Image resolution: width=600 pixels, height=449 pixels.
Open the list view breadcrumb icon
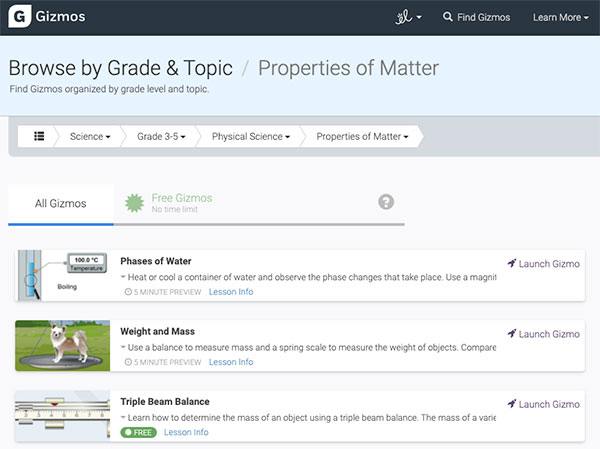tap(39, 136)
